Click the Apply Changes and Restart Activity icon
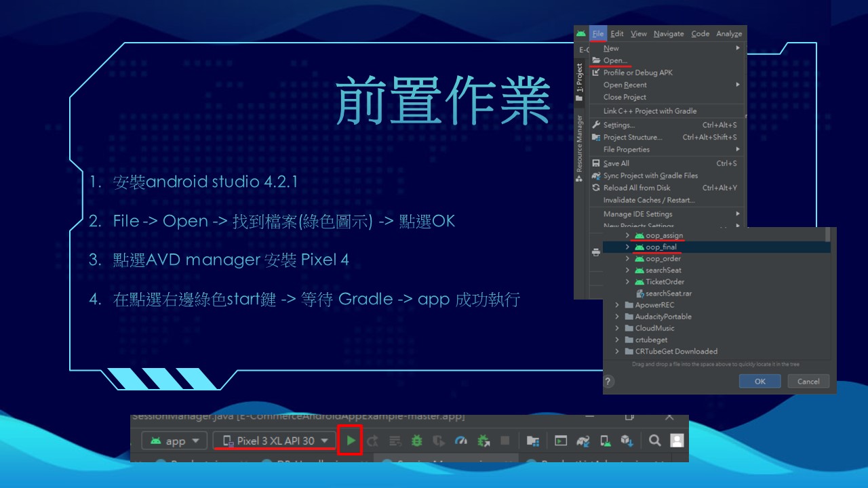 tap(372, 441)
